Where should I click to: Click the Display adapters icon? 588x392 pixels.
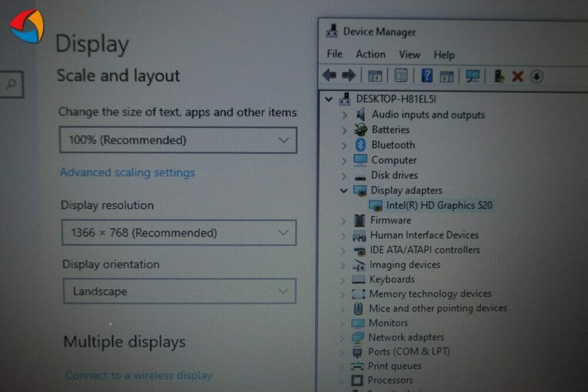[x=360, y=190]
